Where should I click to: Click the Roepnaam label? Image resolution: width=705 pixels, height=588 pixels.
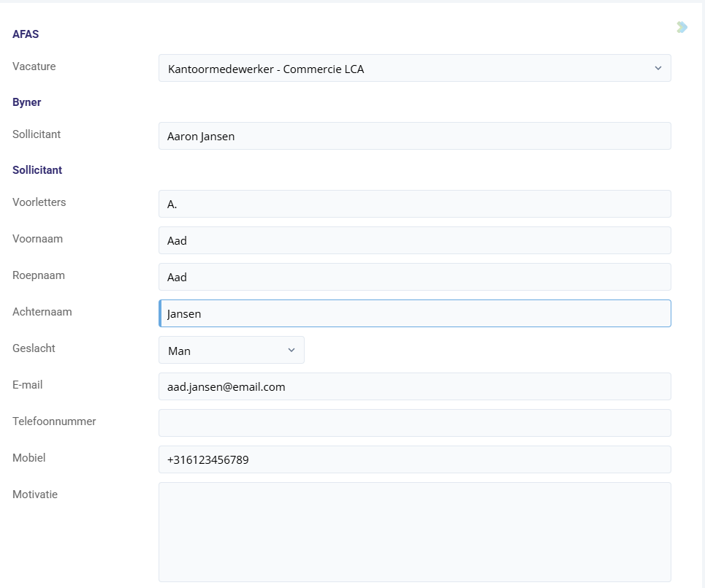39,275
